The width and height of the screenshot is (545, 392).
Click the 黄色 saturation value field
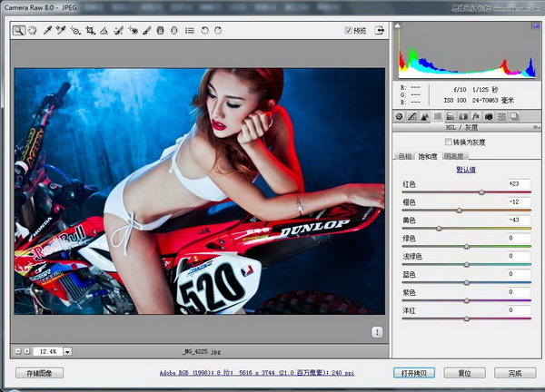coord(519,220)
